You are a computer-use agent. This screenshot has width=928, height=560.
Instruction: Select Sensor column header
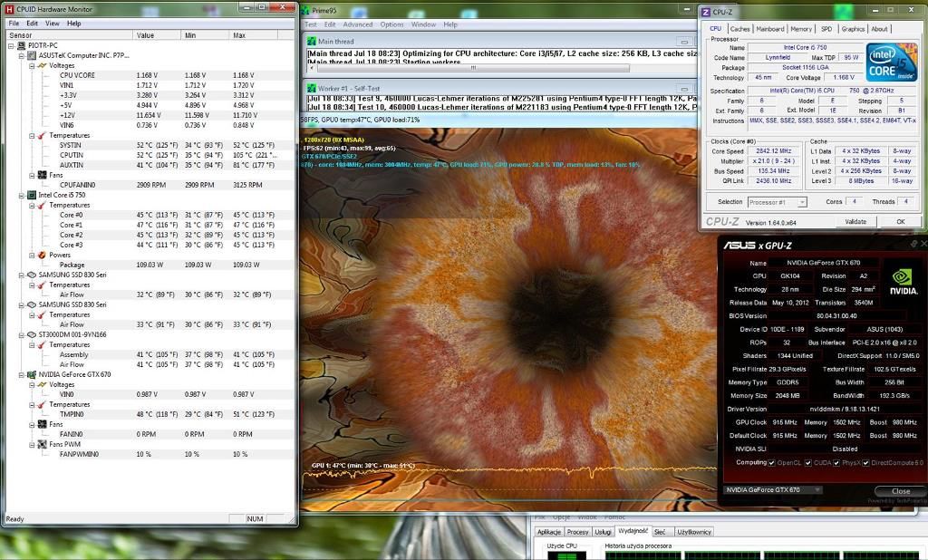(x=69, y=35)
